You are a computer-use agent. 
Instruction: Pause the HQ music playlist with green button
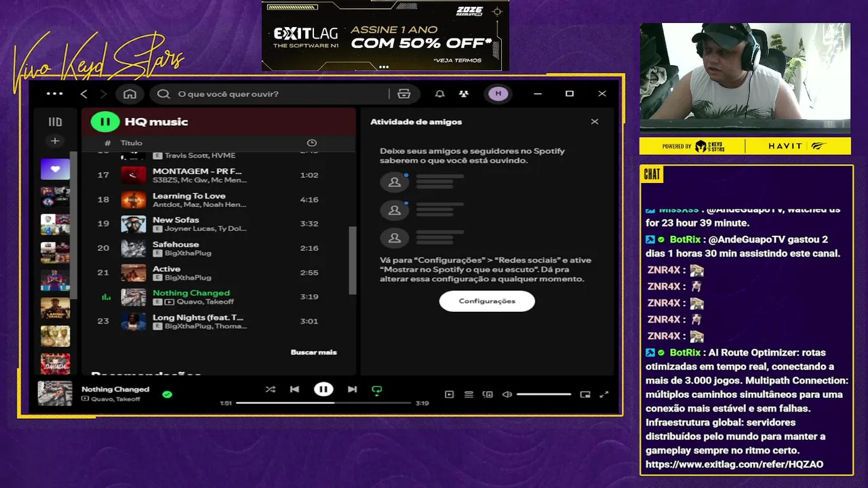coord(105,122)
